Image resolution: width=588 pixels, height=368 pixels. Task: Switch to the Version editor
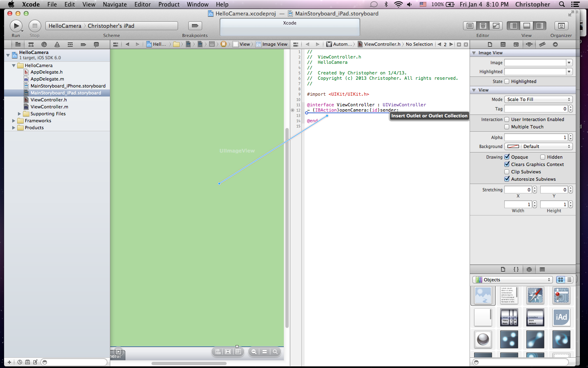coord(496,26)
